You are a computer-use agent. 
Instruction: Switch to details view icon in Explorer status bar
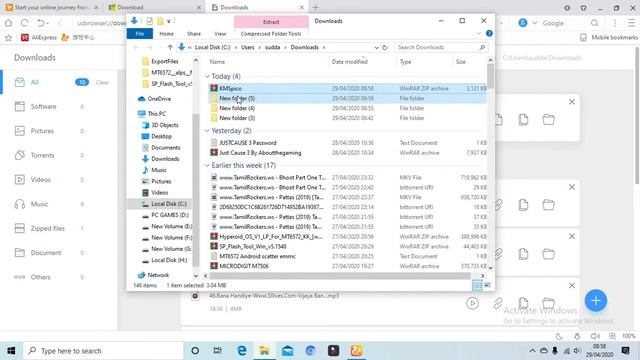(x=477, y=285)
